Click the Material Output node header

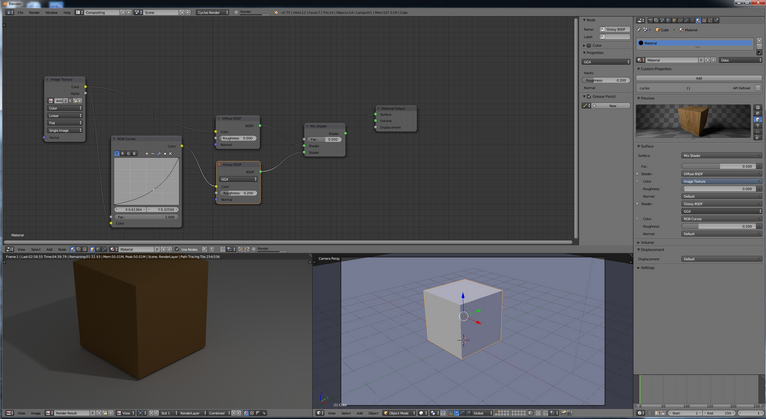tap(397, 107)
